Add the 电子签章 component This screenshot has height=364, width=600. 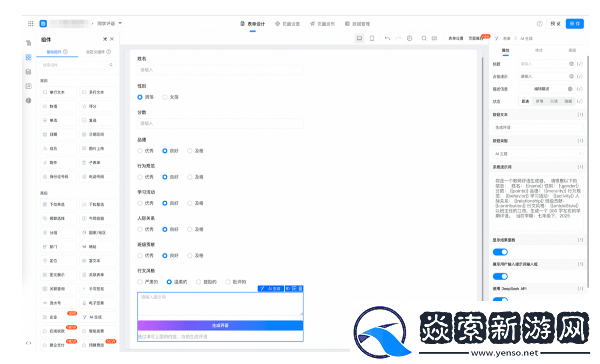[98, 303]
